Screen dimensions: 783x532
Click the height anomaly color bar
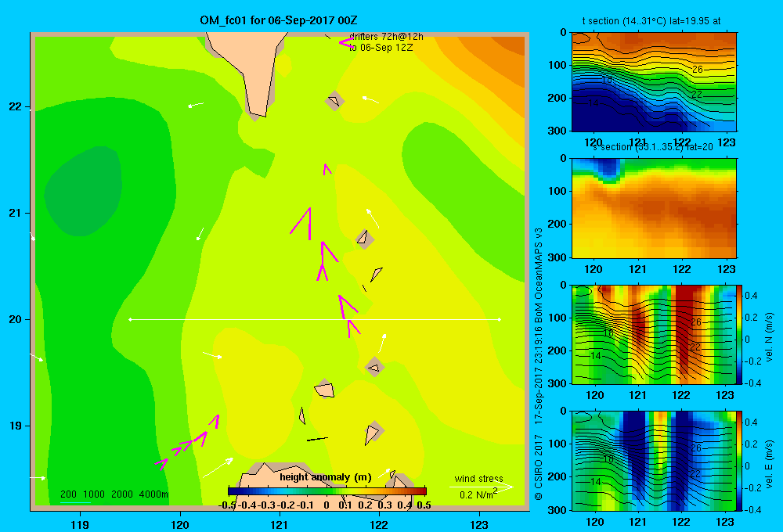327,491
